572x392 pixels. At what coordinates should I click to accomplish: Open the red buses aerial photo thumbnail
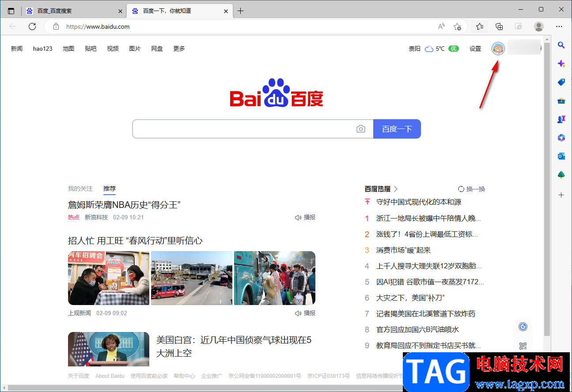pos(192,278)
